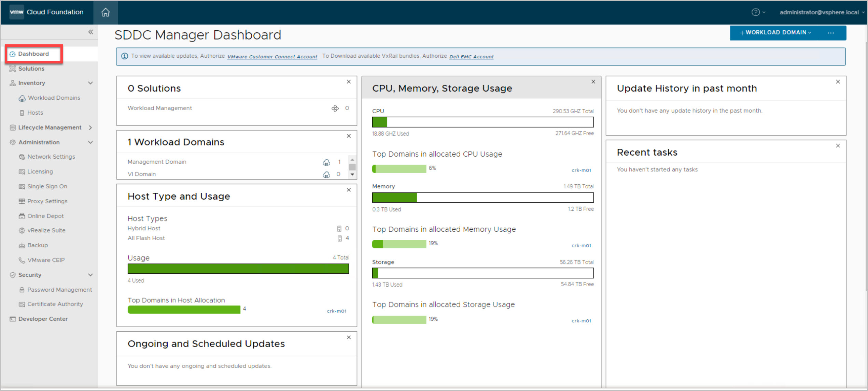Click the Management Domain cloud icon
Screen dimensions: 868x391
click(x=326, y=162)
